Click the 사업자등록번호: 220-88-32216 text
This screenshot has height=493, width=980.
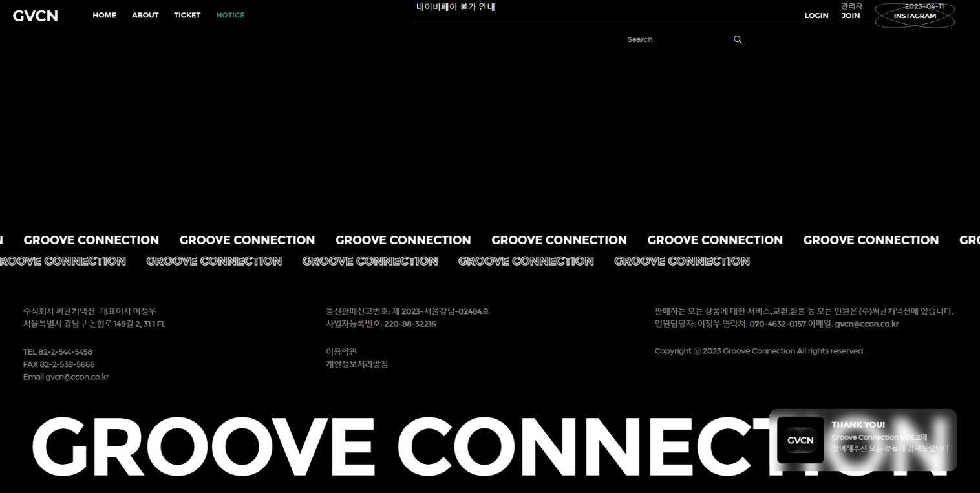(x=381, y=324)
